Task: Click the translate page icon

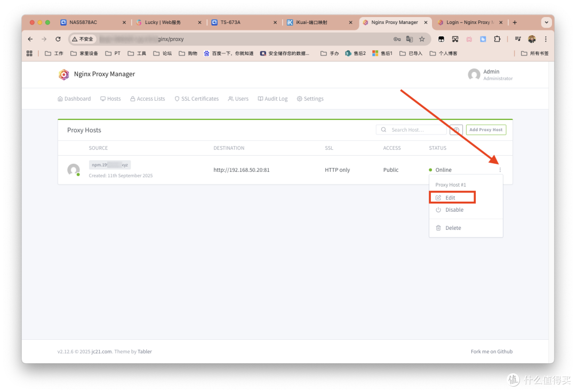Action: [409, 39]
